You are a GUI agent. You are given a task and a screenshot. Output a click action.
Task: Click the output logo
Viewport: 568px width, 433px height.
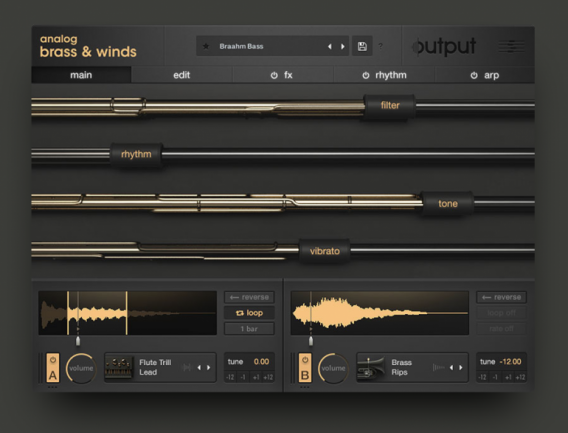[x=444, y=46]
